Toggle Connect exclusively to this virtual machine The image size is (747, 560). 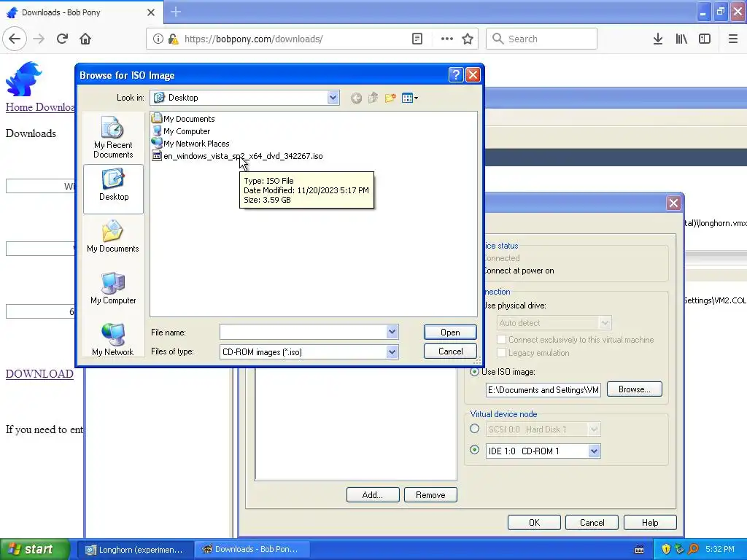[x=501, y=340]
